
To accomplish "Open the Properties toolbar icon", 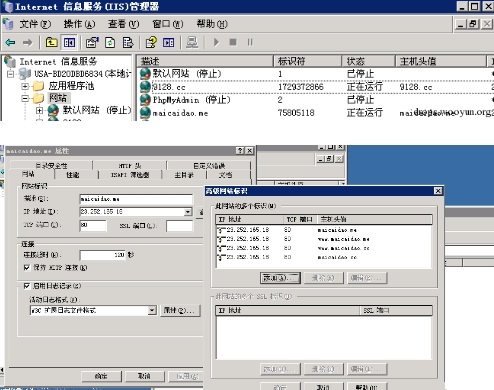I will (92, 42).
